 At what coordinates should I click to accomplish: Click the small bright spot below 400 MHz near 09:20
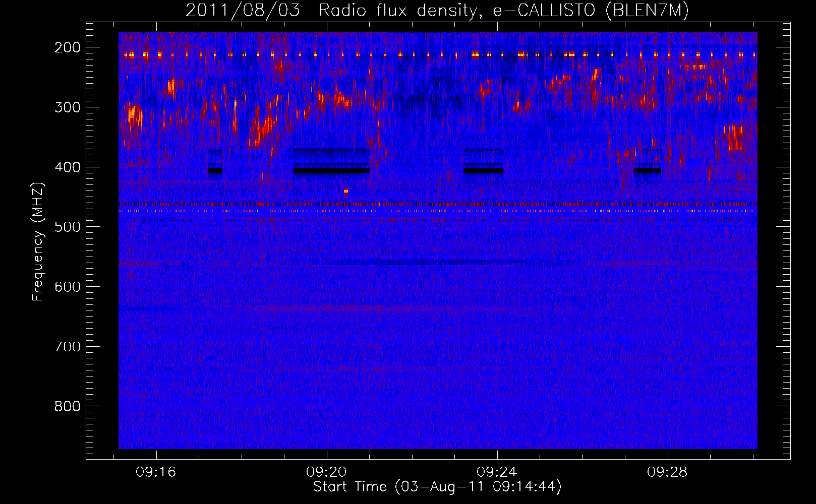coord(346,191)
